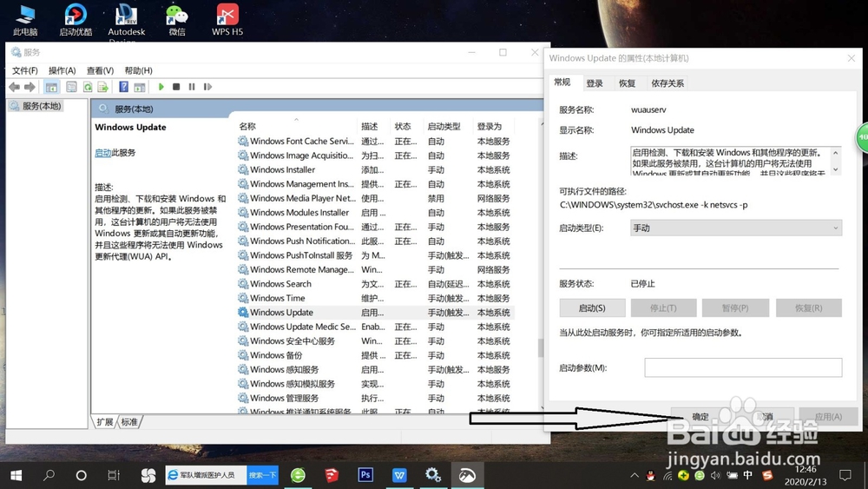Open the Windows Start button
The image size is (868, 489).
[16, 475]
